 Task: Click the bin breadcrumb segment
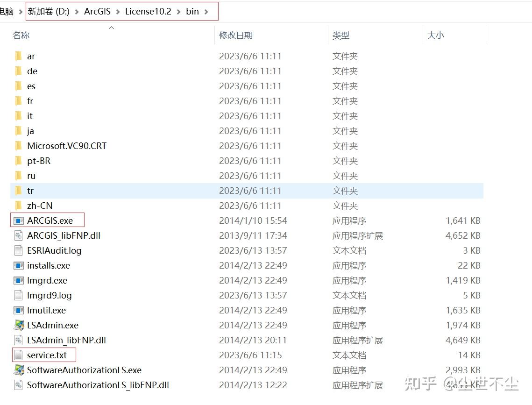tap(192, 12)
